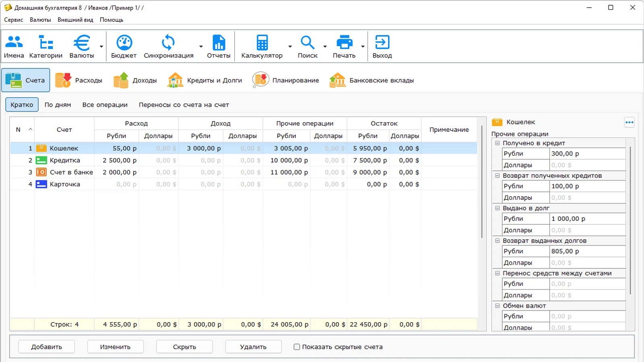Open the Расходы (Expenses) section

pyautogui.click(x=79, y=80)
